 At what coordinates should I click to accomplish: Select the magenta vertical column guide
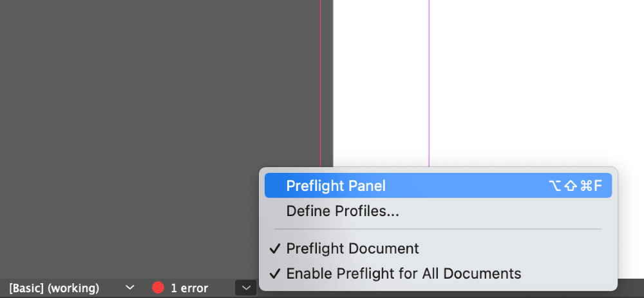point(429,83)
